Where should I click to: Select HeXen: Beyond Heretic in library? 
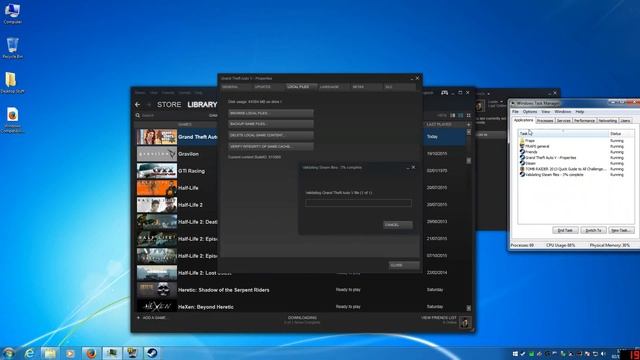[x=206, y=307]
